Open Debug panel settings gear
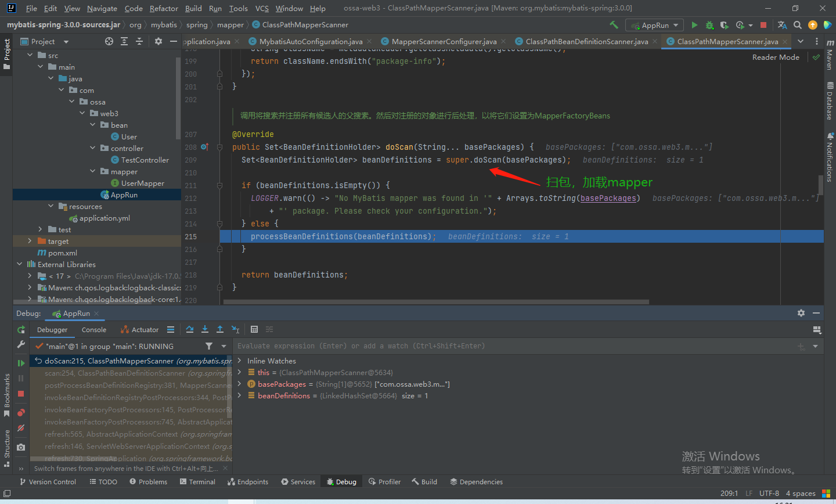The height and width of the screenshot is (504, 836). (801, 313)
